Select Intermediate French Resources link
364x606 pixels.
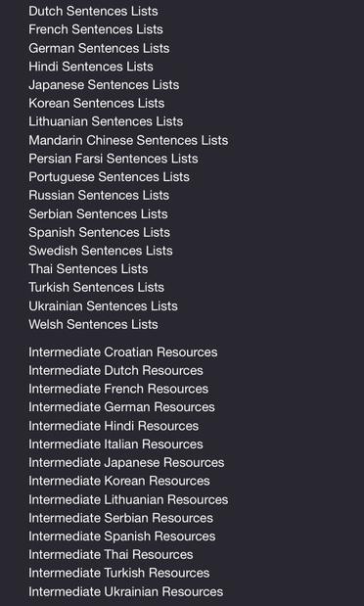(x=118, y=389)
